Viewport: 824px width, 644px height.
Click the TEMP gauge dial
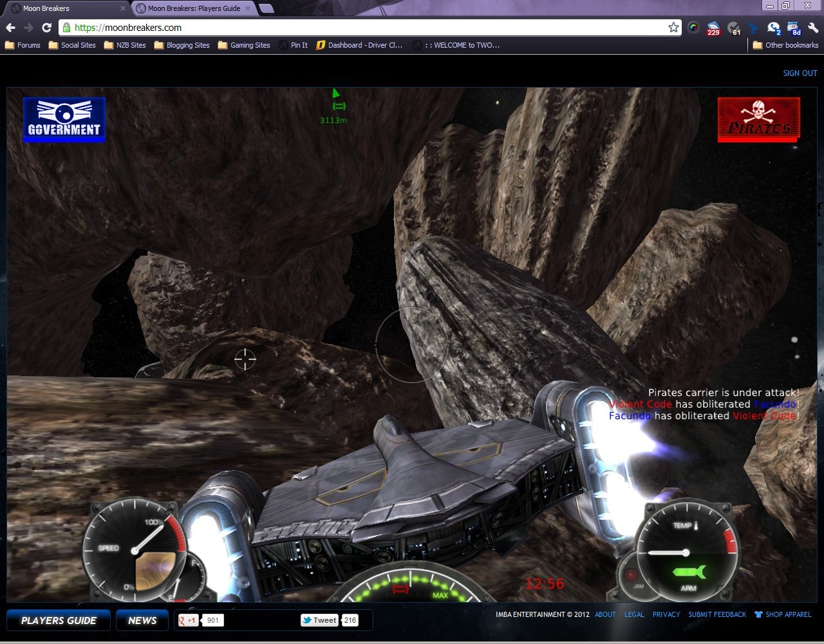pos(687,553)
